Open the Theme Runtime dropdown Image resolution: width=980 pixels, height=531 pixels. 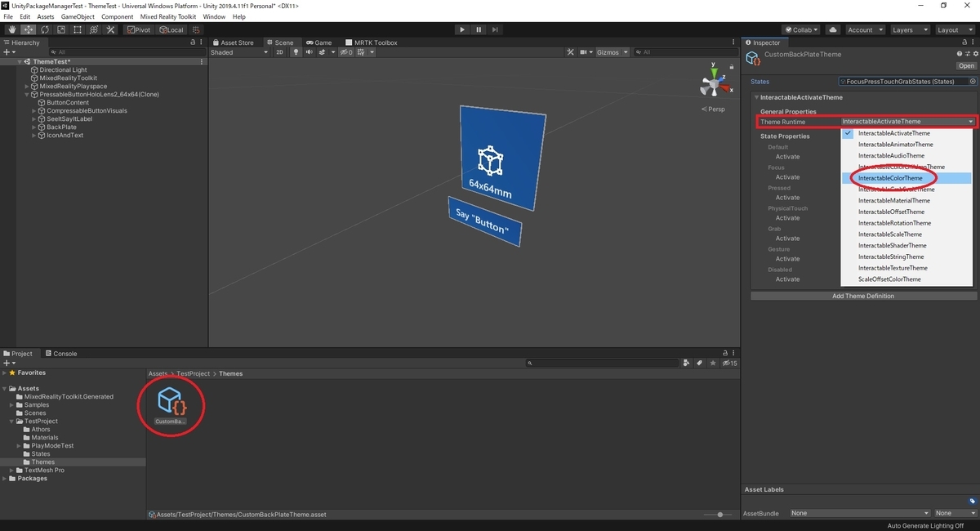point(908,122)
